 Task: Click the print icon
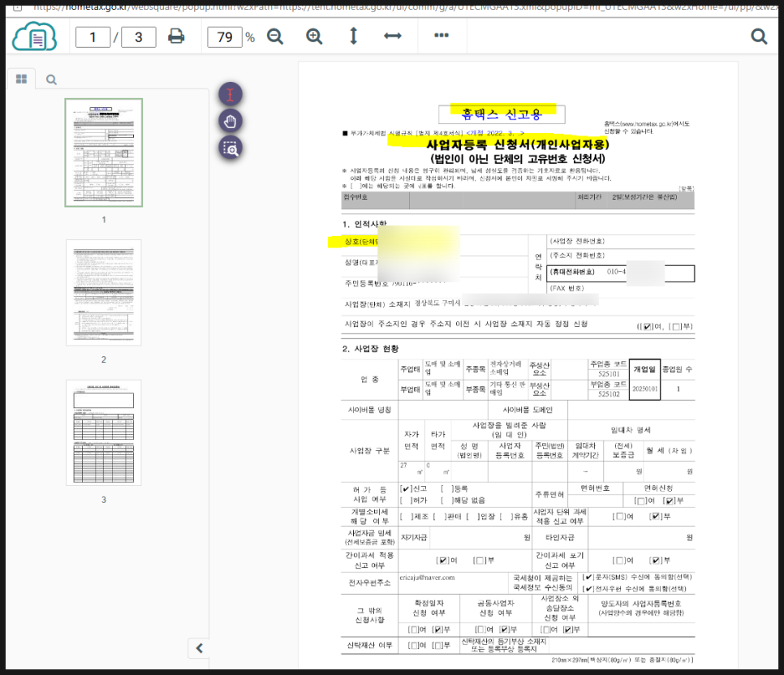tap(176, 37)
